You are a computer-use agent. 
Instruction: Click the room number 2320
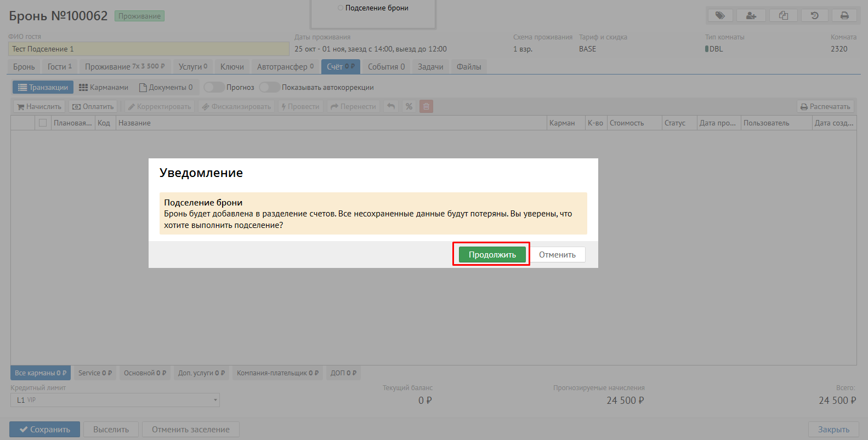(x=839, y=49)
